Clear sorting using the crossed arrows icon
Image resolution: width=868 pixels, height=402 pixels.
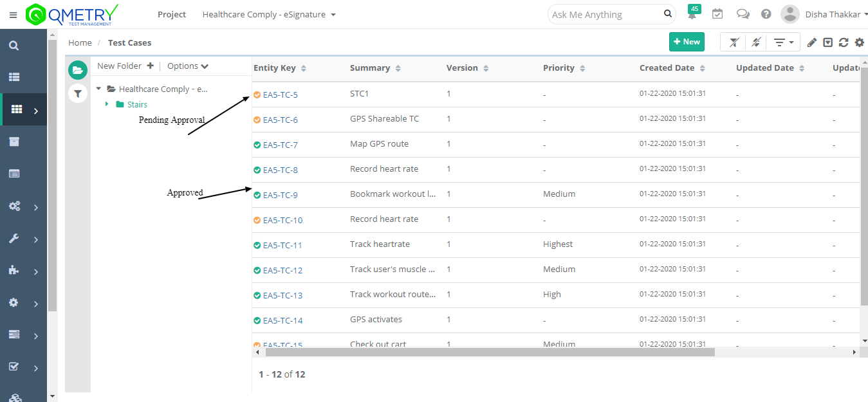click(x=756, y=42)
